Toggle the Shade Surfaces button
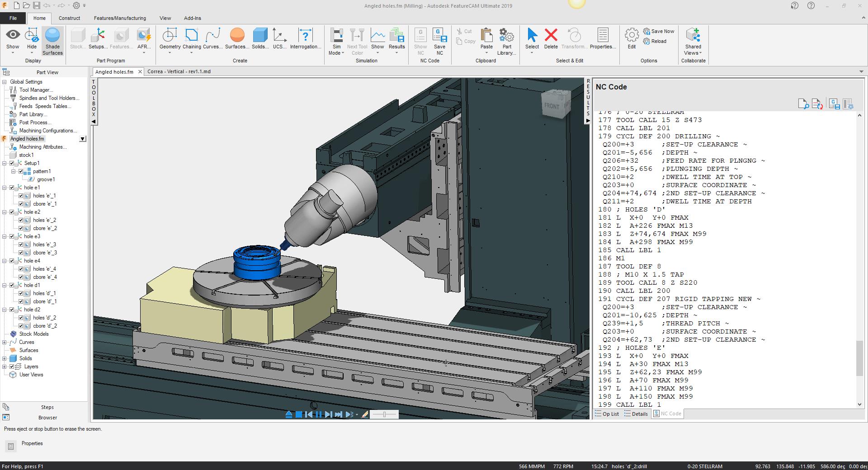 52,42
